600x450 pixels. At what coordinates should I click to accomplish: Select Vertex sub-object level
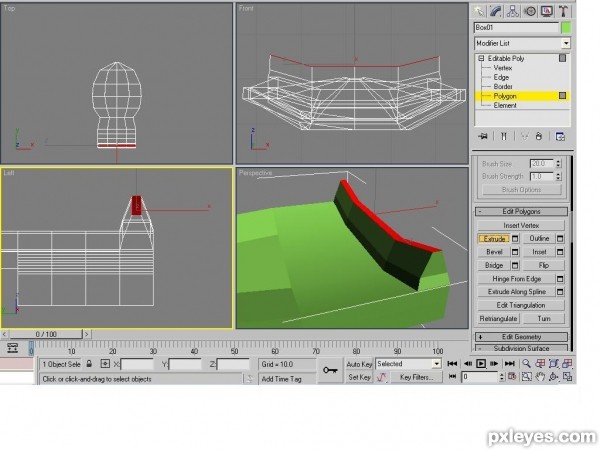(502, 68)
